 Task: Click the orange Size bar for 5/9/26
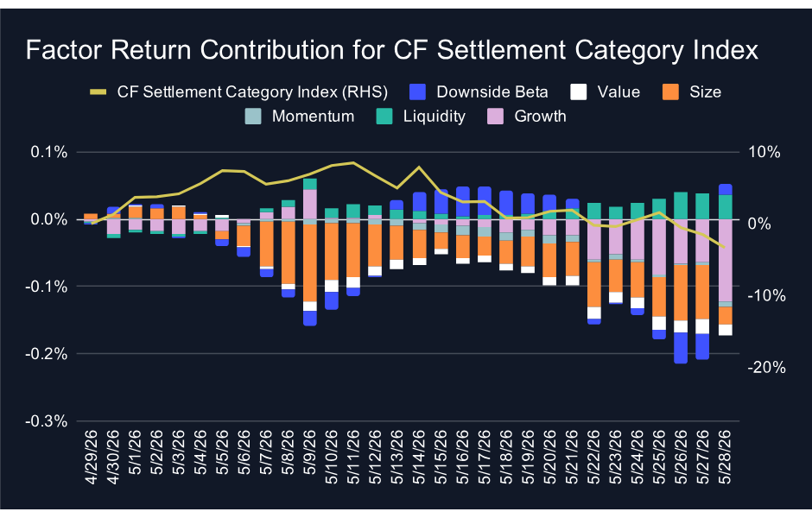coord(309,262)
